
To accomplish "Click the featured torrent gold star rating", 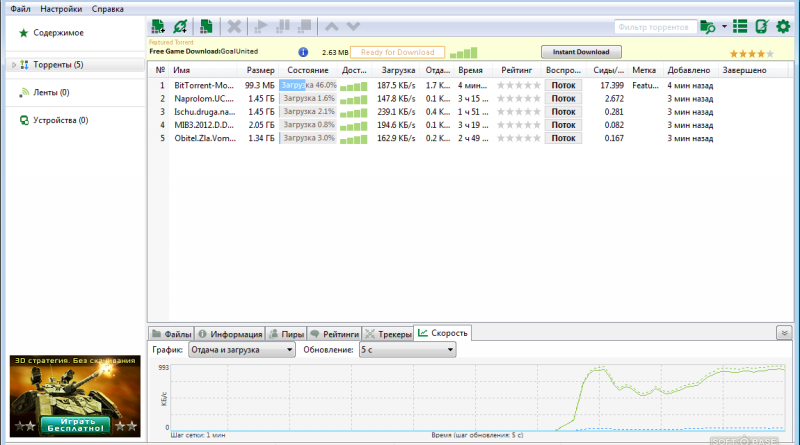I will pyautogui.click(x=752, y=54).
